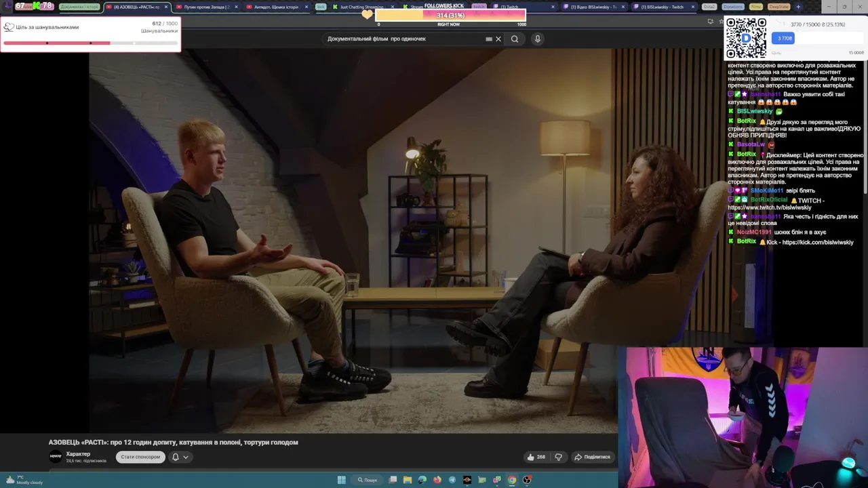Open the Windows Start menu

pos(342,480)
